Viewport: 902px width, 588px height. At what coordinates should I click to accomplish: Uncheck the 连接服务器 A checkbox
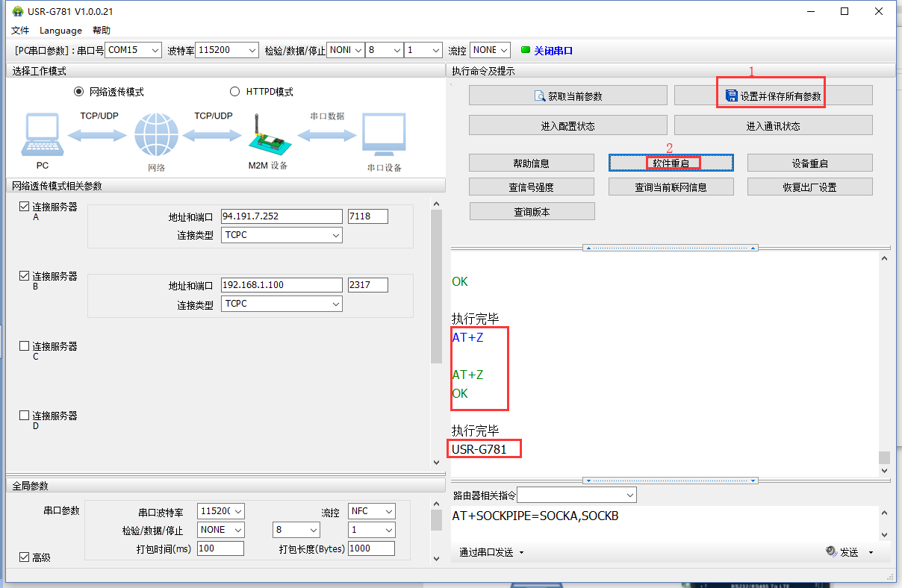click(x=25, y=207)
